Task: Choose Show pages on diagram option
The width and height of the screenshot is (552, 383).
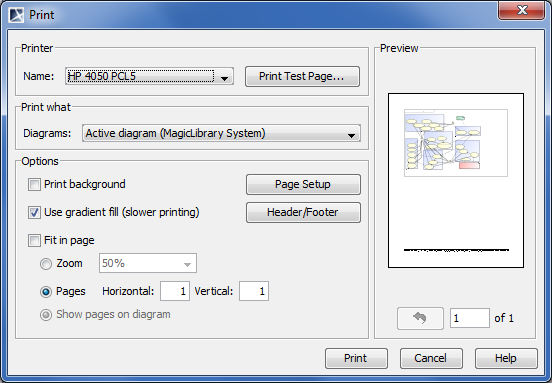Action: tap(46, 315)
